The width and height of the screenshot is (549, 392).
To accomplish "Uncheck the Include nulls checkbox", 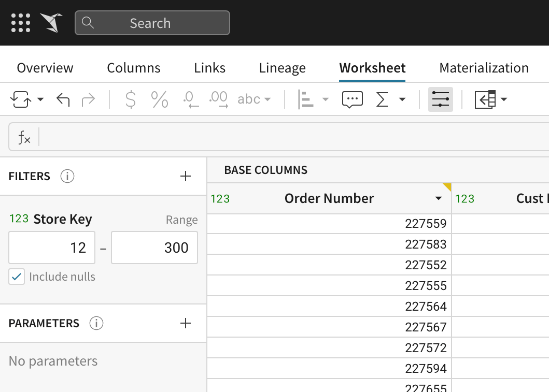I will [x=17, y=277].
